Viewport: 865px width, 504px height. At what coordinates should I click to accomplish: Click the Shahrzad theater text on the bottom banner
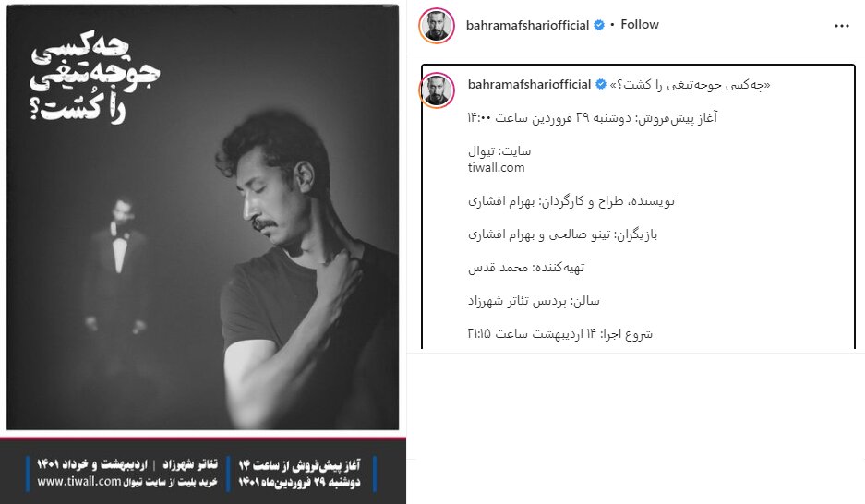190,464
